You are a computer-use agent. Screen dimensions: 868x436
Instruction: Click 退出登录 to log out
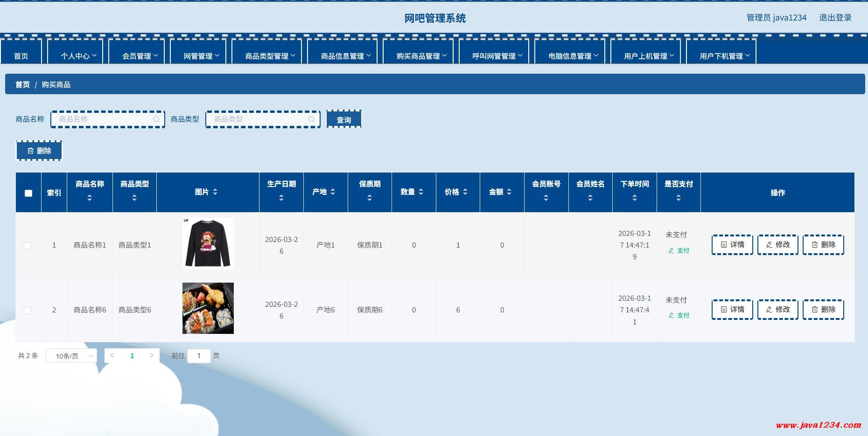point(835,18)
